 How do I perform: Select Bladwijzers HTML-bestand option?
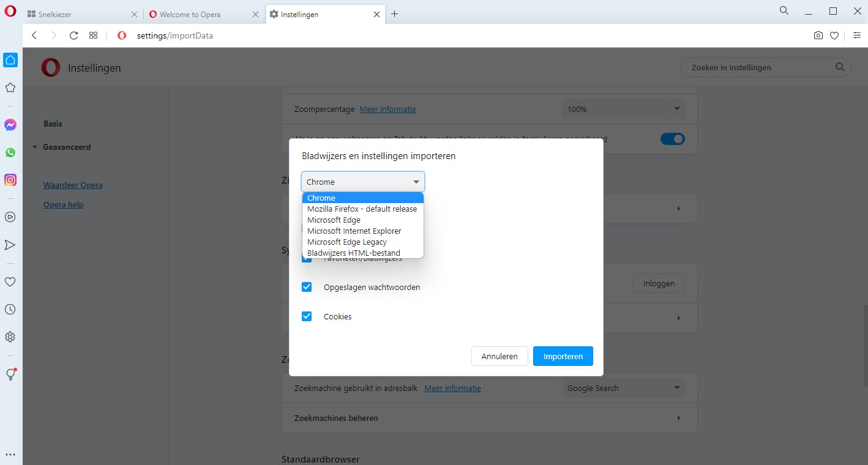point(363,253)
